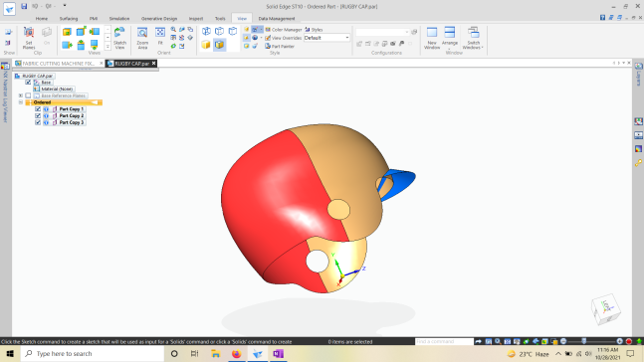The height and width of the screenshot is (362, 644).
Task: Select the bottom-right blue view orientation icon
Action: click(95, 45)
